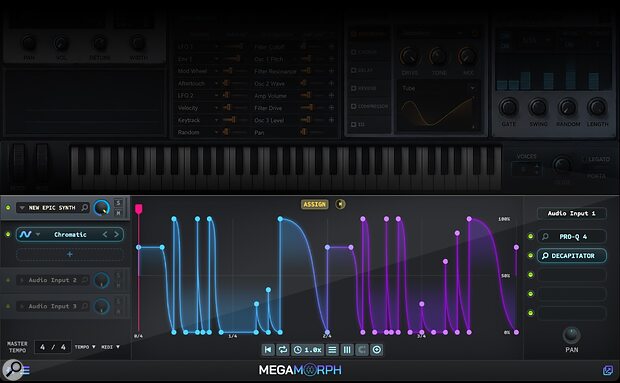Click the GATE knob in dimmed synth

click(x=508, y=107)
